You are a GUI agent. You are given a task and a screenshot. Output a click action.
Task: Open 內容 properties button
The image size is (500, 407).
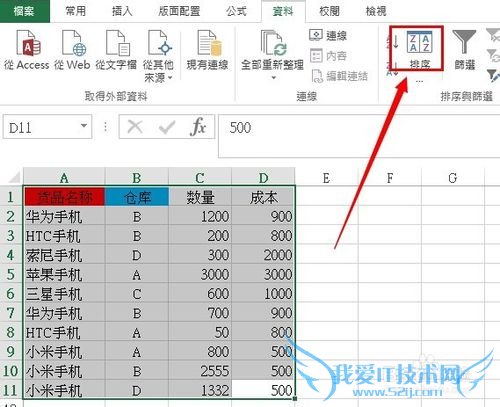pyautogui.click(x=328, y=56)
